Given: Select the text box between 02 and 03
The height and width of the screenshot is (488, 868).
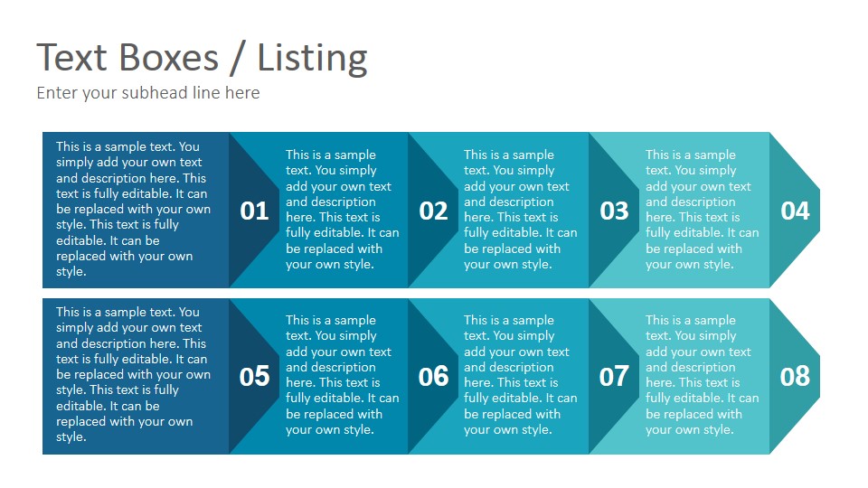Looking at the screenshot, I should click(x=521, y=210).
